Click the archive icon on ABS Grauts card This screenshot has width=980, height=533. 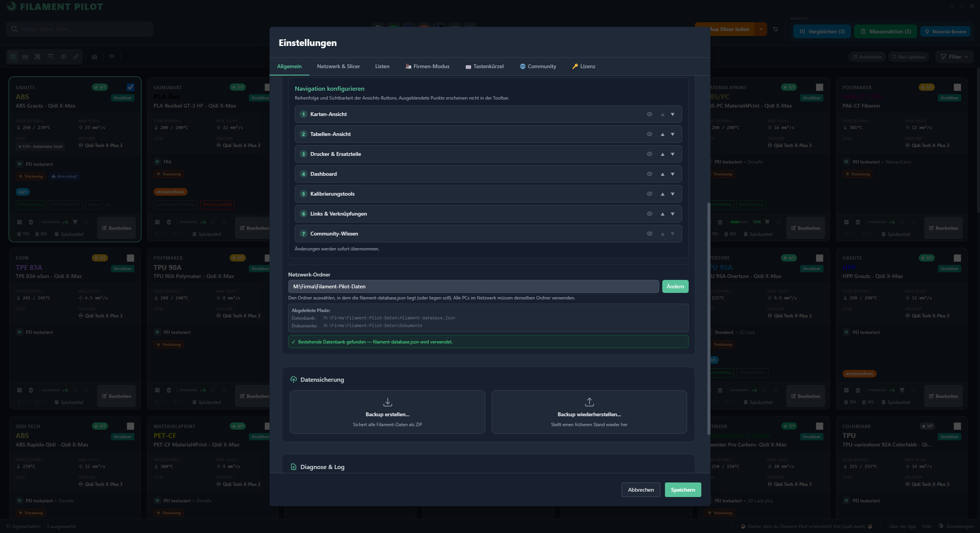[20, 222]
